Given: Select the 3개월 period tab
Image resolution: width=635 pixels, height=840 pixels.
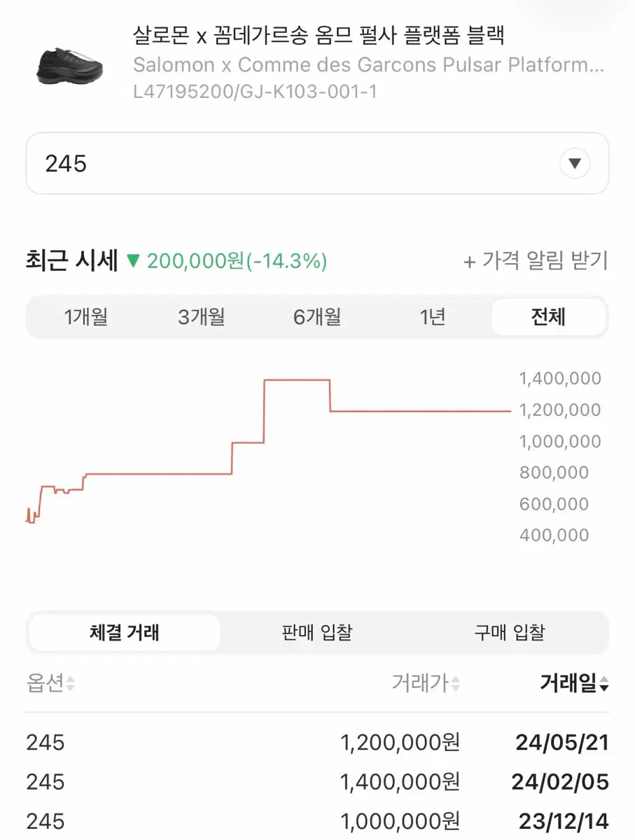Looking at the screenshot, I should click(202, 318).
